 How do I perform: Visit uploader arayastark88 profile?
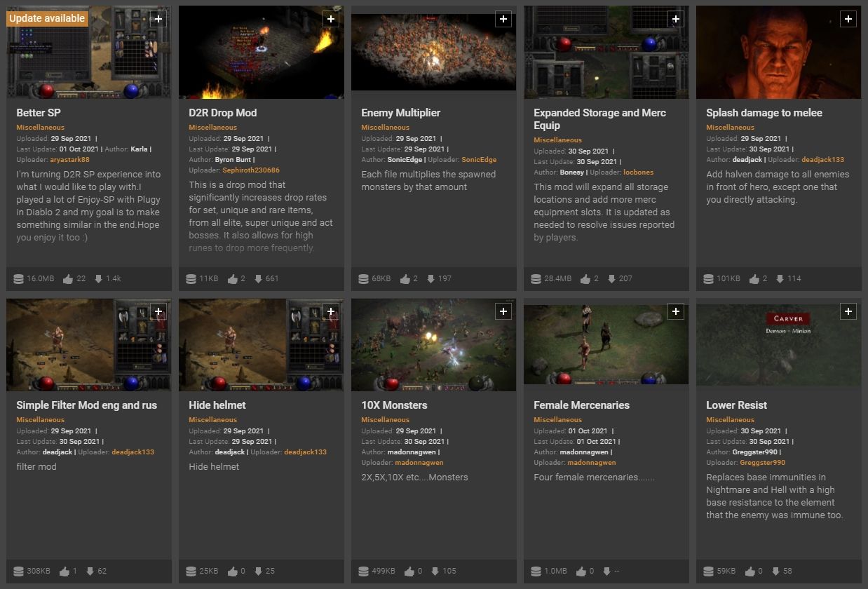[x=70, y=160]
